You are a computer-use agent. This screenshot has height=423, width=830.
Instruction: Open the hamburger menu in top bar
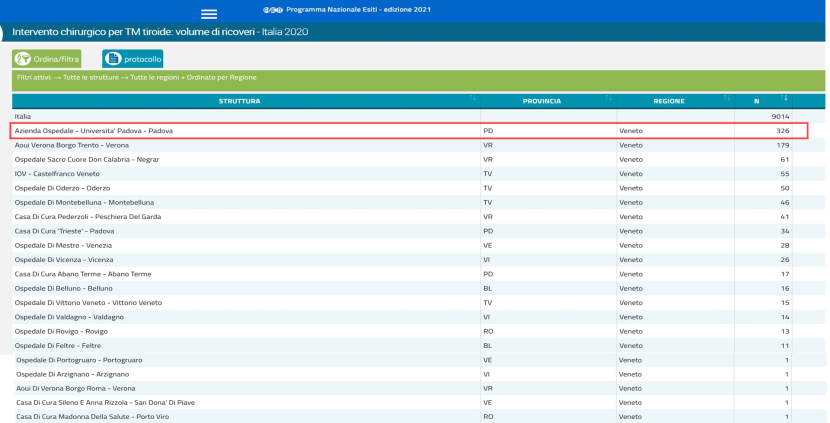tap(209, 14)
